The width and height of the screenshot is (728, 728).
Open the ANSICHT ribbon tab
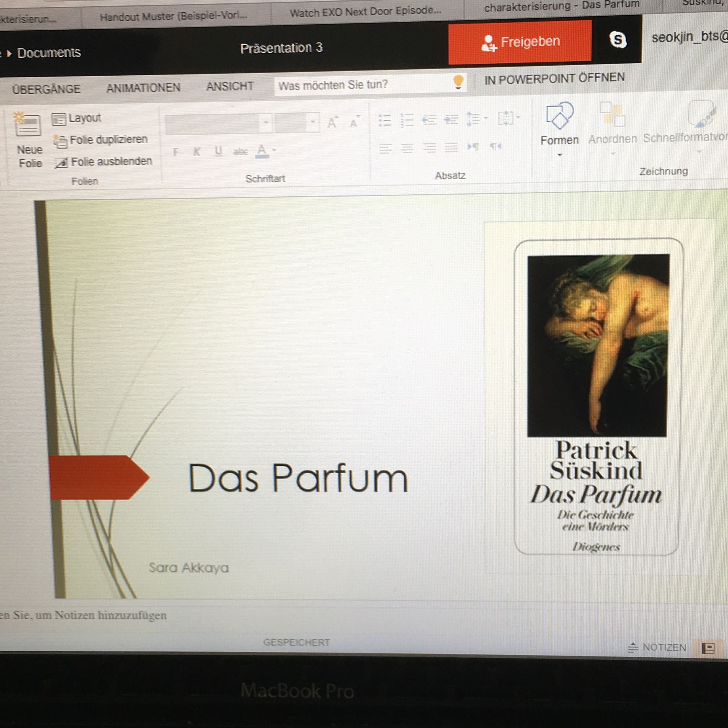[x=230, y=87]
